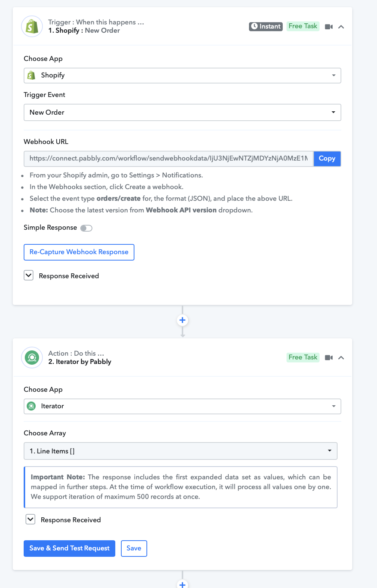
Task: Expand Response Received in Iterator step
Action: [30, 519]
